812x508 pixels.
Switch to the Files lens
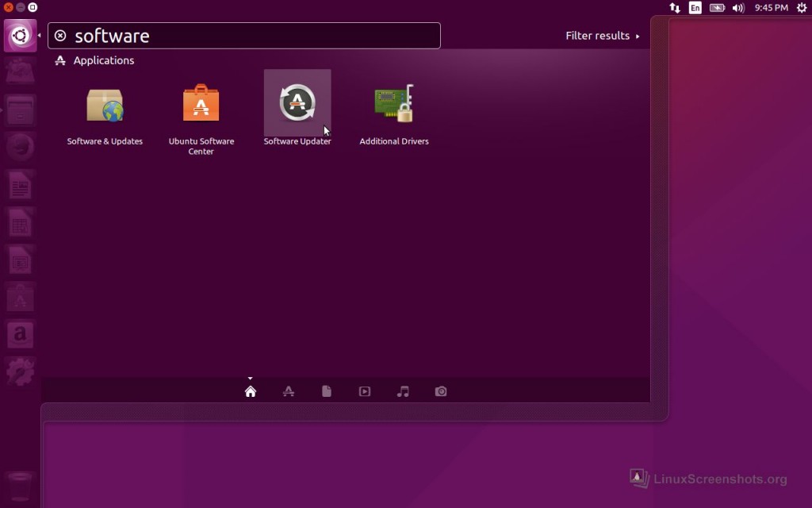[x=327, y=391]
